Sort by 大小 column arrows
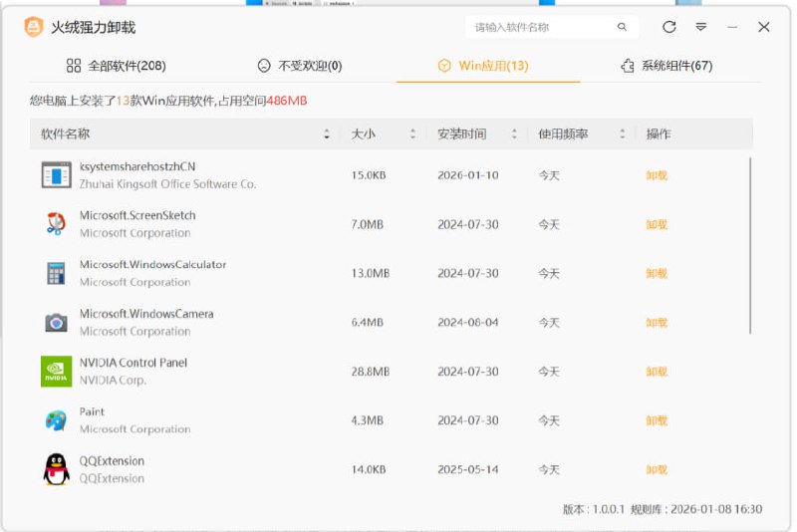The width and height of the screenshot is (797, 532). click(412, 133)
